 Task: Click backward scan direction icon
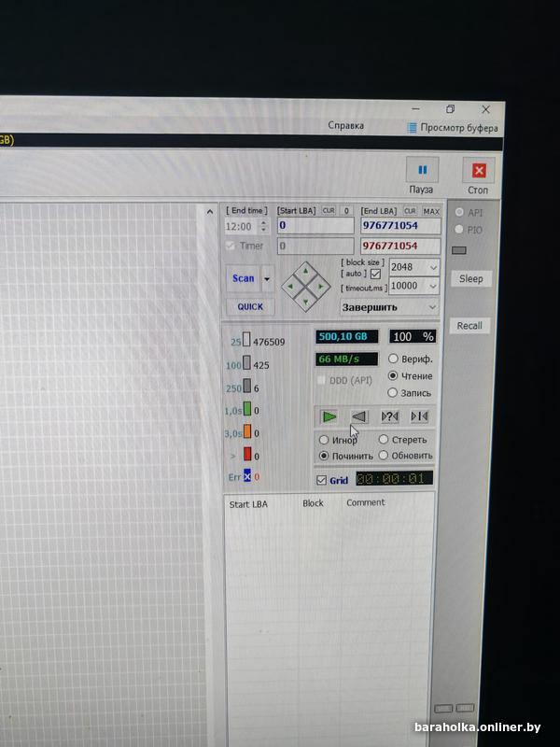pos(359,416)
